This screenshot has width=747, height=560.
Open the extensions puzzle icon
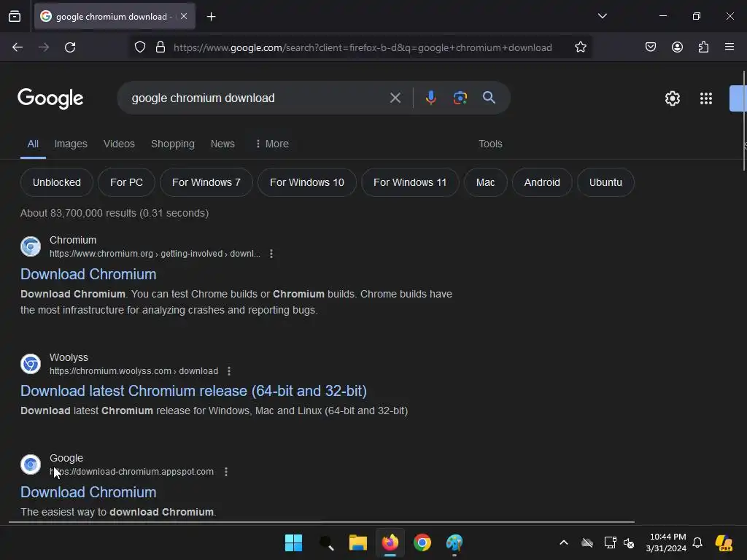coord(703,47)
